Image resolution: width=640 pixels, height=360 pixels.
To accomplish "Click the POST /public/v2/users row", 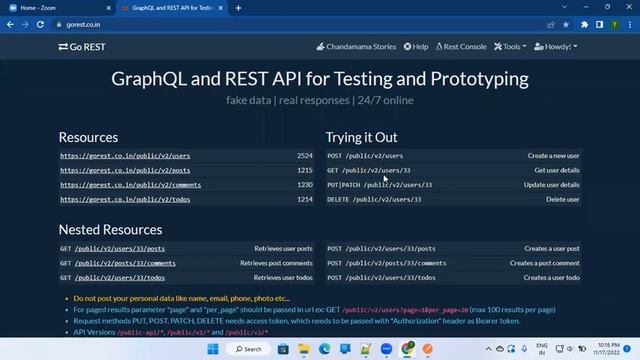I will [x=453, y=156].
